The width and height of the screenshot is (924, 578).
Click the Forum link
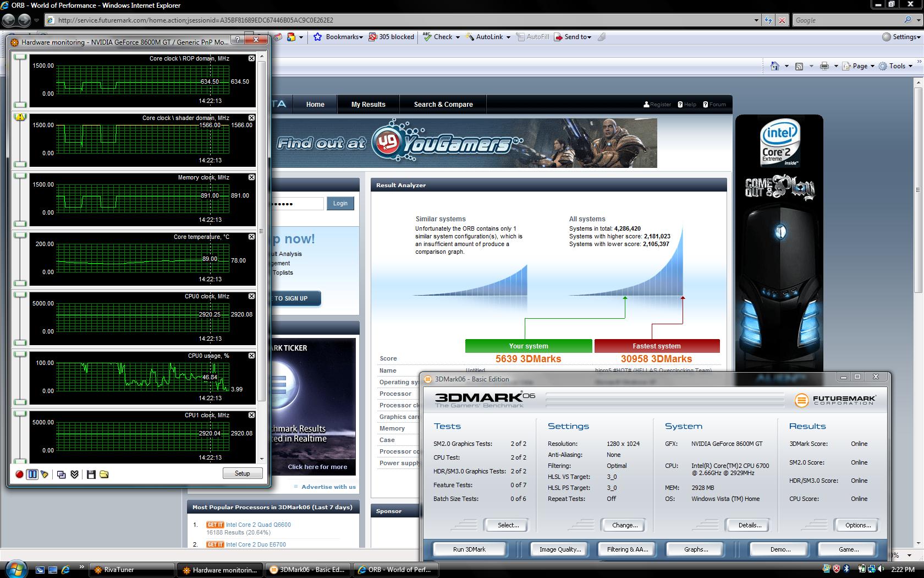tap(714, 104)
